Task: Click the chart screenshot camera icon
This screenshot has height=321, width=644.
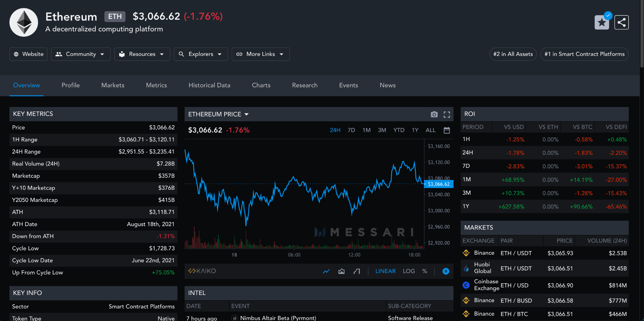Action: tap(434, 114)
